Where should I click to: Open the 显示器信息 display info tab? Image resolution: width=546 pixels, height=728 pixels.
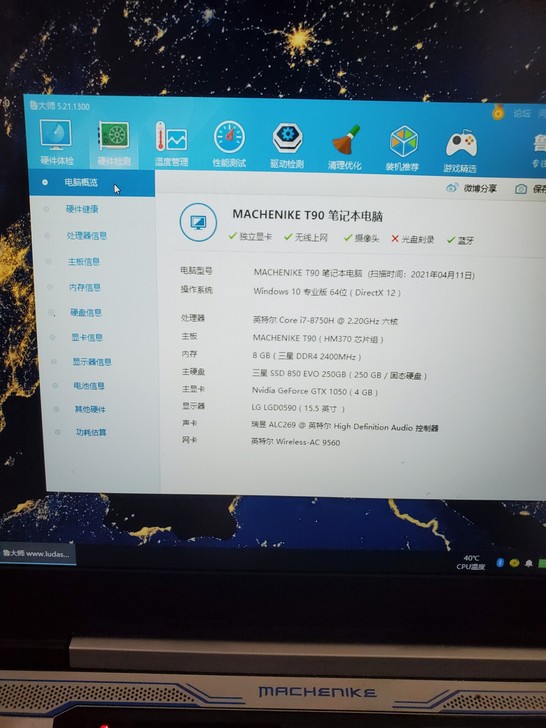click(92, 362)
